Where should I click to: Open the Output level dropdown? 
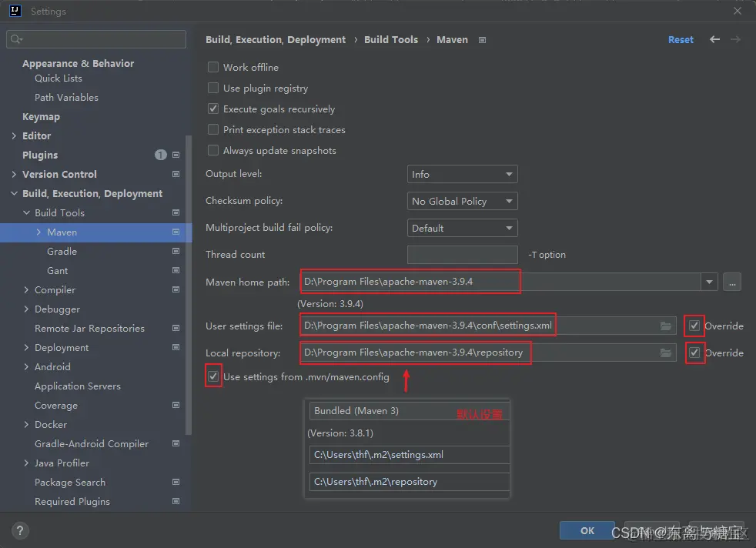pos(463,174)
